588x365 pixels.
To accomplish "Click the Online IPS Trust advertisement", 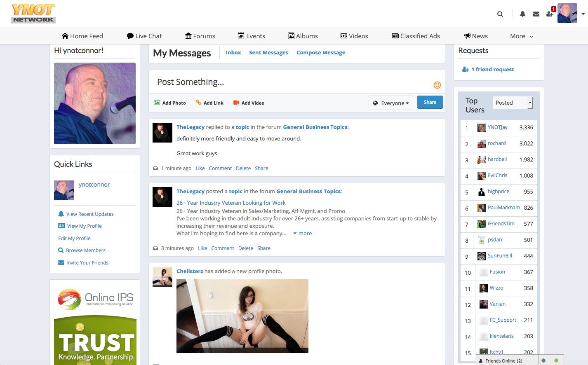I will [x=95, y=324].
